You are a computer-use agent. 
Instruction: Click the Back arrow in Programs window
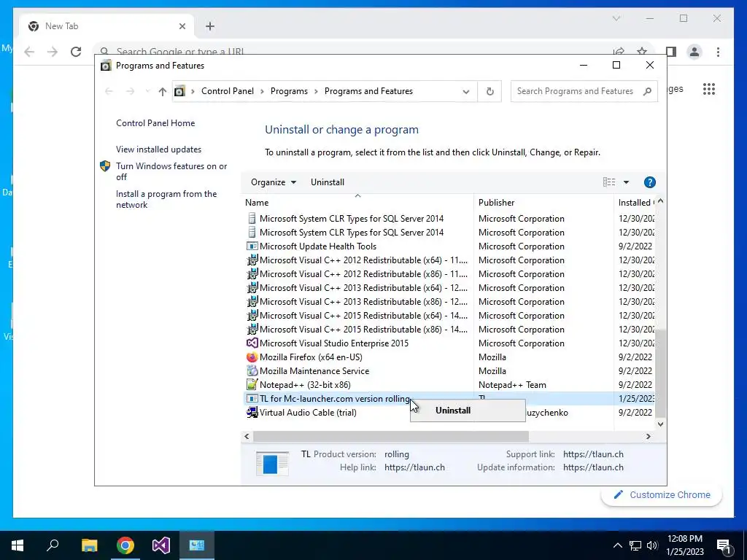(x=109, y=91)
